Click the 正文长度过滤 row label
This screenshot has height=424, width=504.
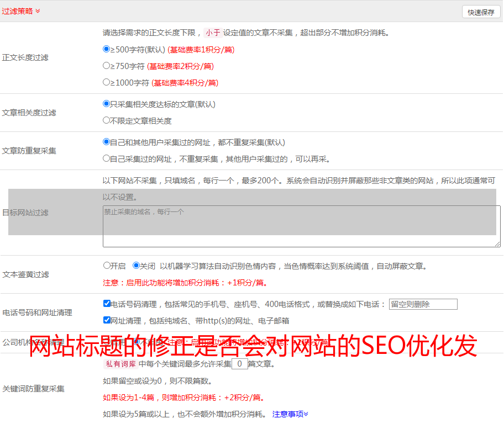point(25,57)
